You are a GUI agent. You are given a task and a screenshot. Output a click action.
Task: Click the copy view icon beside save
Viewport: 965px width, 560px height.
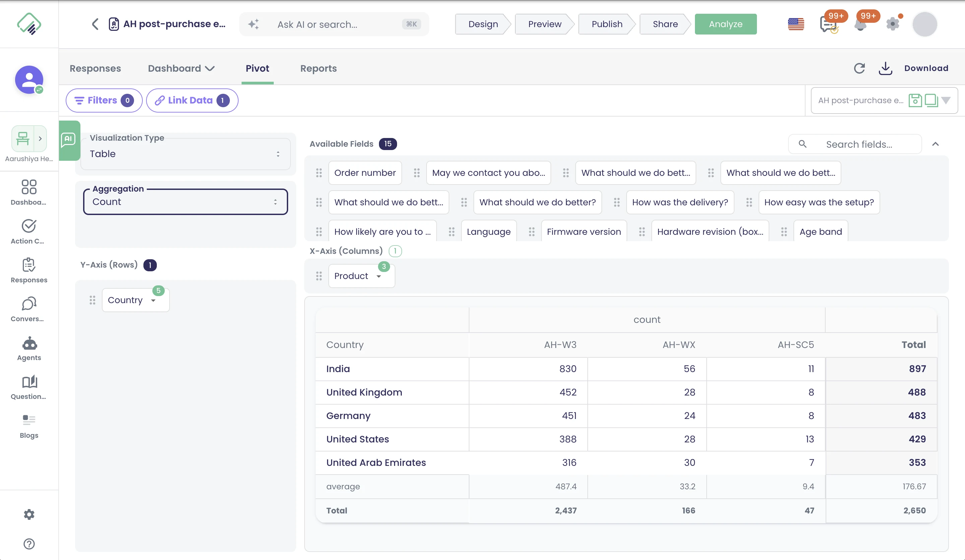point(931,100)
